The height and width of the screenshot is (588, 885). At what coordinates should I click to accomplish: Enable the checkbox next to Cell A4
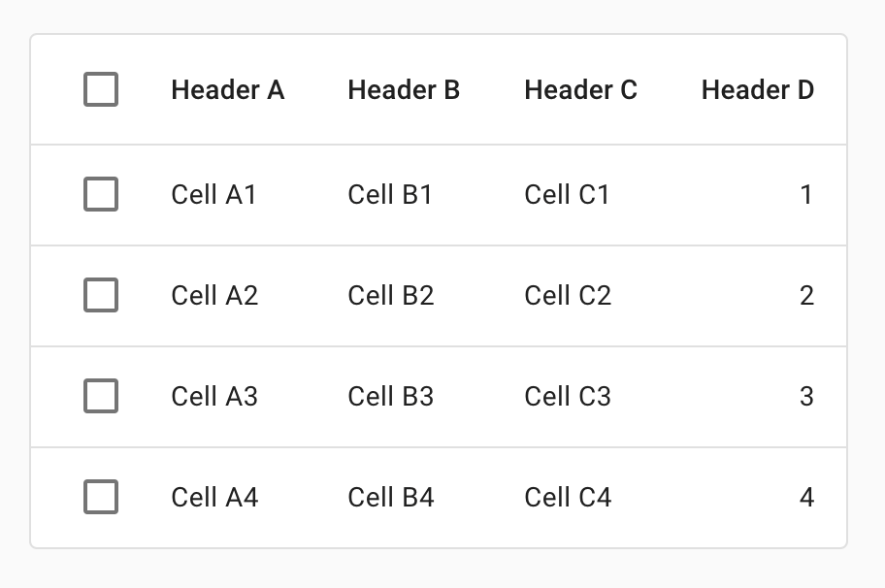(x=101, y=498)
